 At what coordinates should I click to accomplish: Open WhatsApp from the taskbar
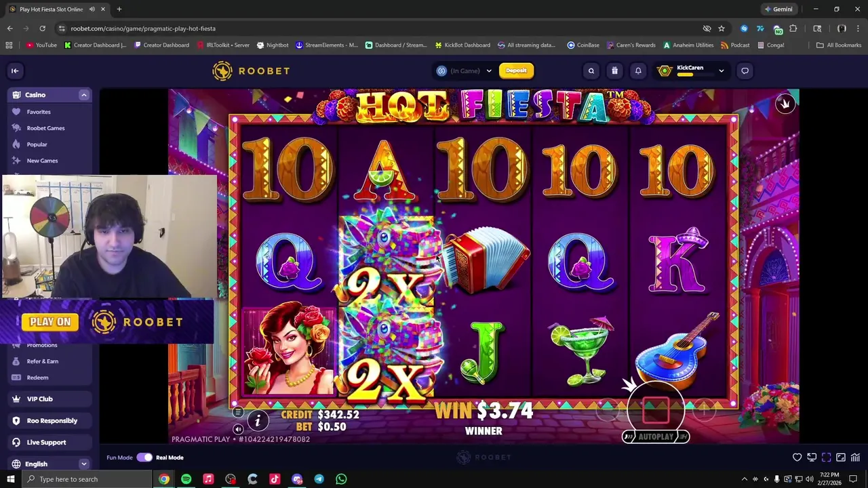pyautogui.click(x=341, y=479)
